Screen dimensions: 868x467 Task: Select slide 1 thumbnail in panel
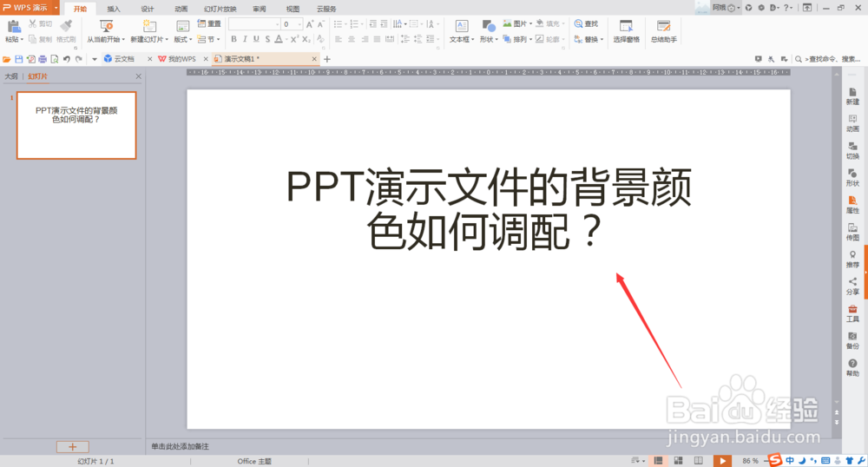(x=76, y=125)
